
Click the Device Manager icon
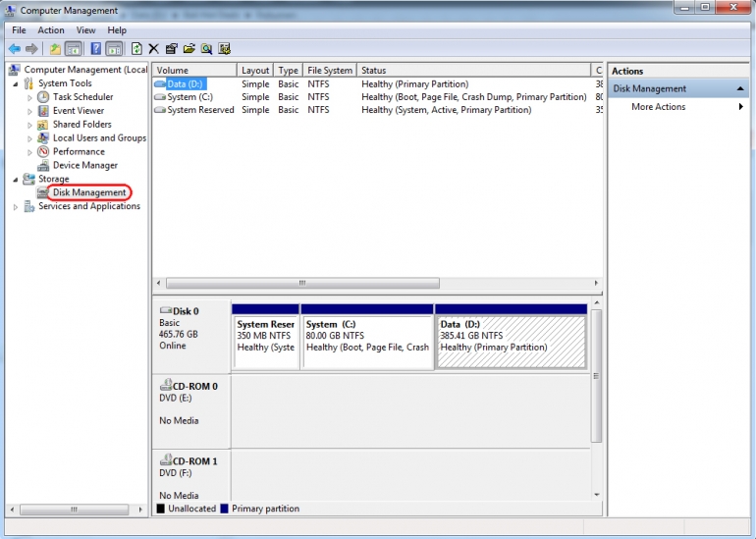coord(43,165)
